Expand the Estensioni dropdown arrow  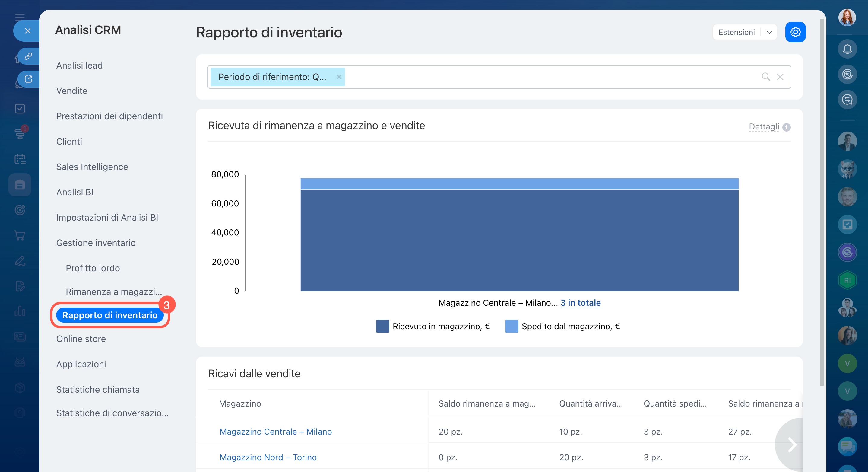769,32
